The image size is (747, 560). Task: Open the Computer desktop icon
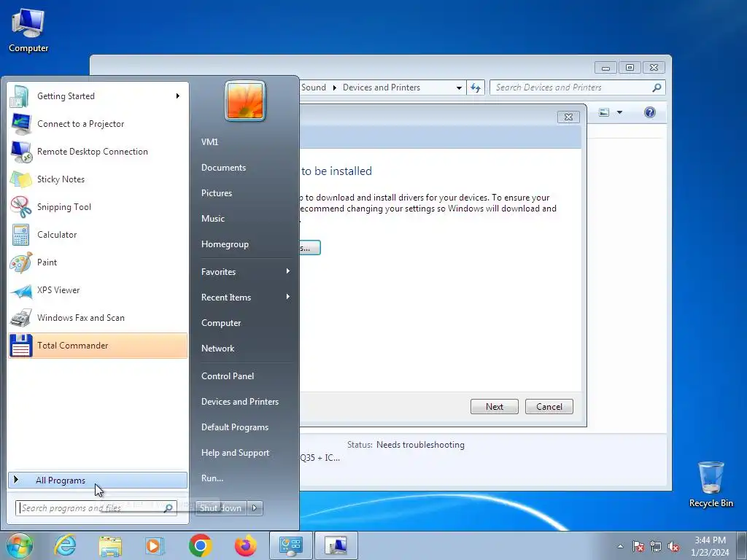click(28, 29)
